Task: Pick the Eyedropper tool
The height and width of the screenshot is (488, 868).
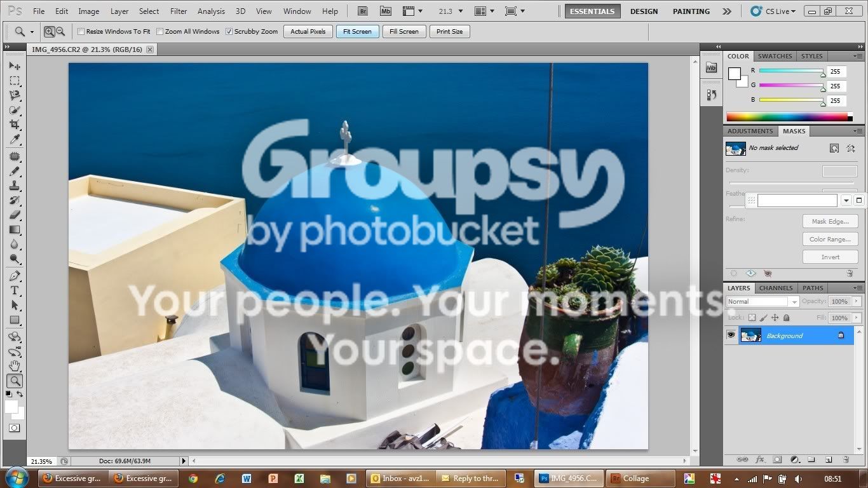Action: click(15, 140)
